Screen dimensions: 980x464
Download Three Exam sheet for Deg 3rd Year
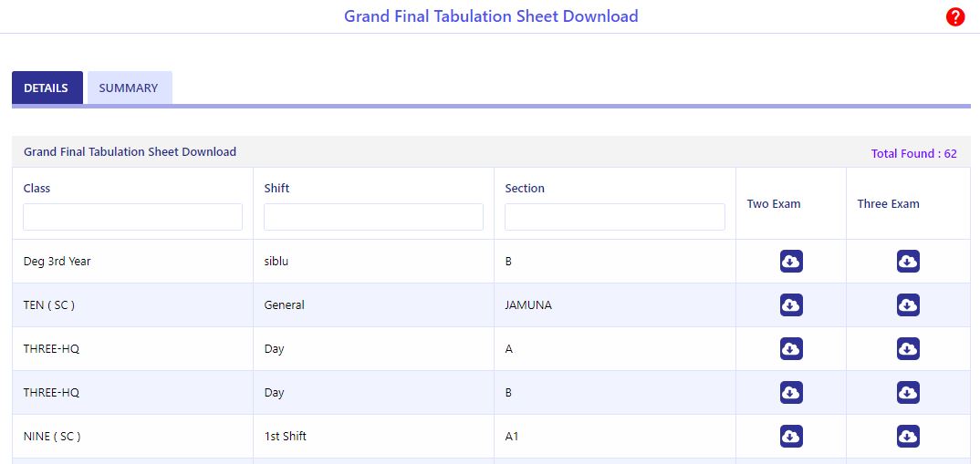pyautogui.click(x=908, y=262)
